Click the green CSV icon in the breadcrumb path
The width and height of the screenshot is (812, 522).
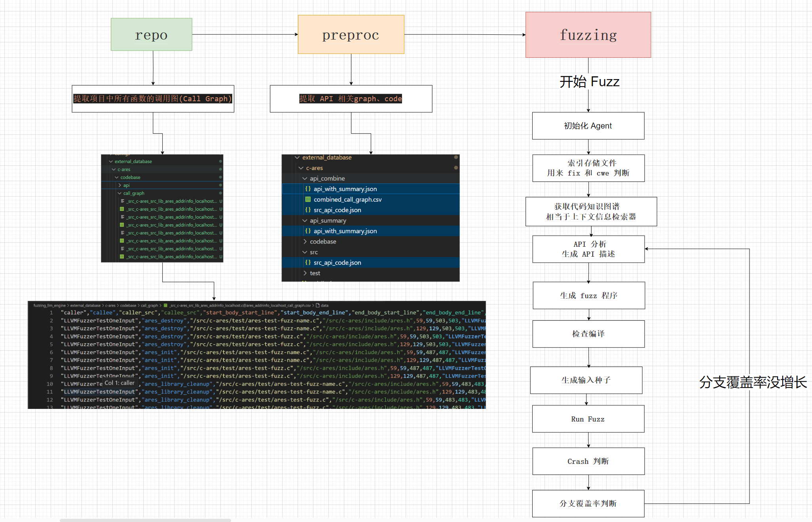point(165,305)
